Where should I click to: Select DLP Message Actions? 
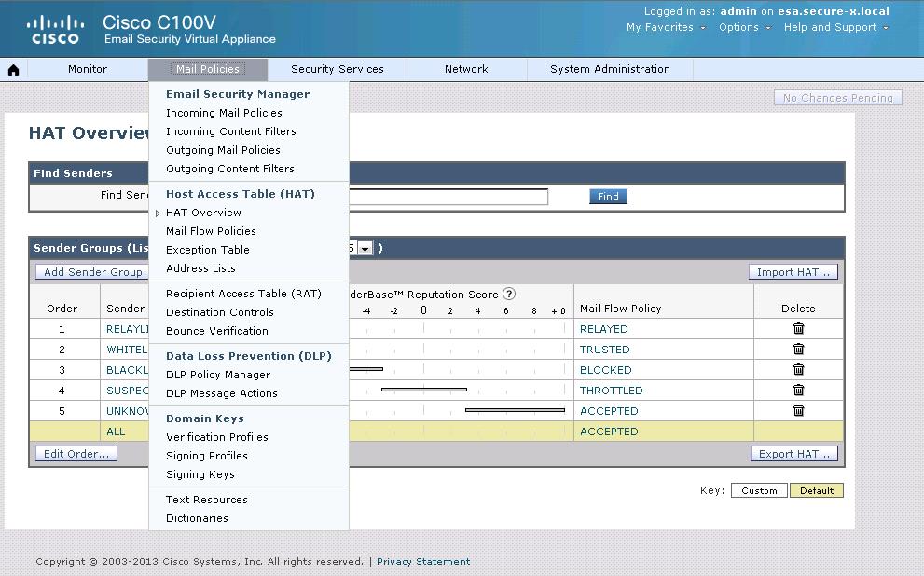tap(222, 393)
